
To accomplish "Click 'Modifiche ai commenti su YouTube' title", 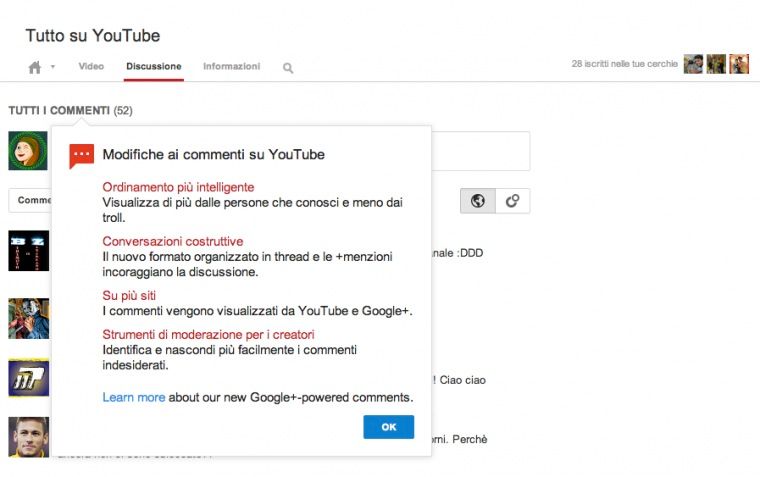I will [214, 155].
